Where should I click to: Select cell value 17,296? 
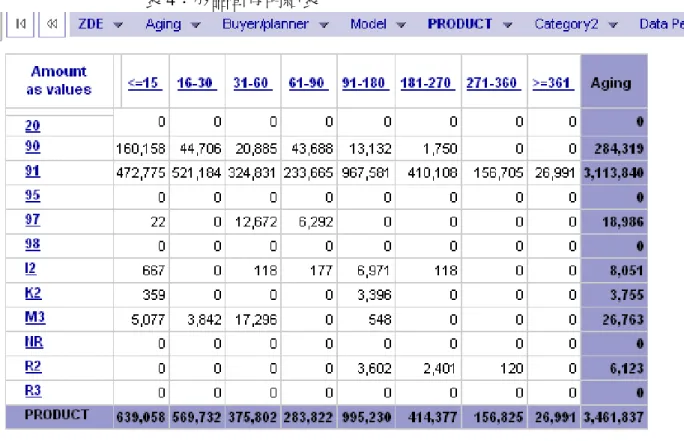256,320
